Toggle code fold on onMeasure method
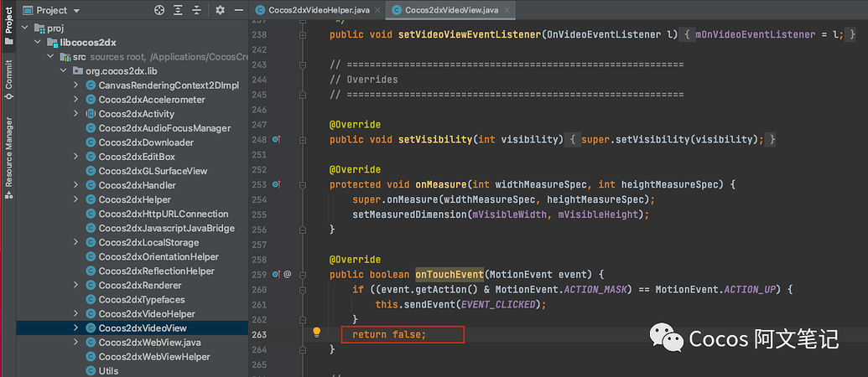This screenshot has height=377, width=868. pos(304,184)
